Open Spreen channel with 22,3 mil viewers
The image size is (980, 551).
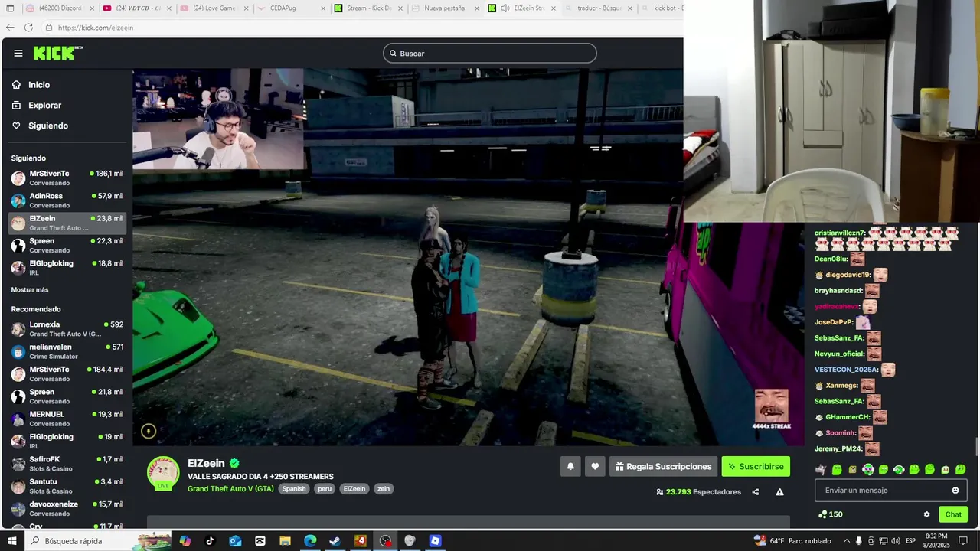pyautogui.click(x=67, y=245)
